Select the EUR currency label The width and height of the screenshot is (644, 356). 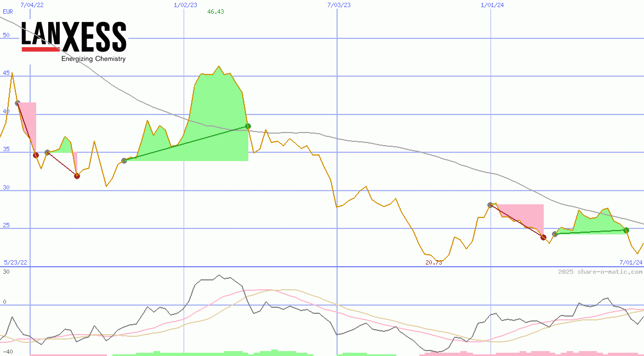coord(8,12)
